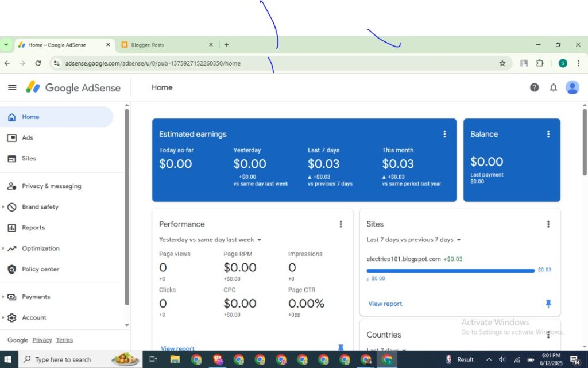Open Performance card three-dot menu
Viewport: 588px width, 368px height.
click(341, 224)
